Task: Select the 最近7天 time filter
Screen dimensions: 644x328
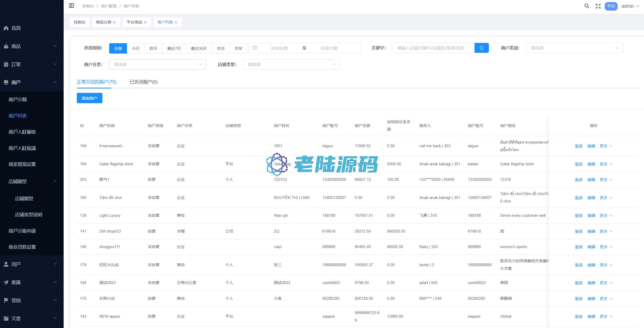Action: (174, 48)
